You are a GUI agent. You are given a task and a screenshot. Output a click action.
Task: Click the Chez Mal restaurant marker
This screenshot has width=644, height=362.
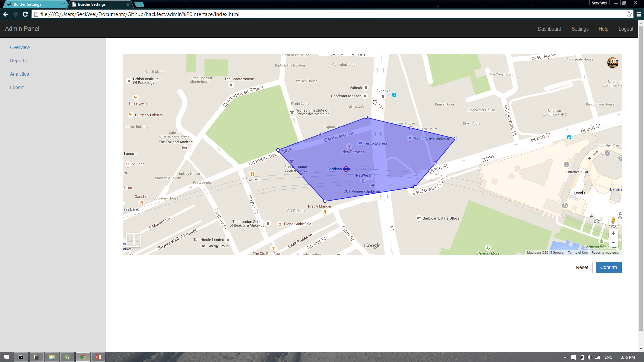(252, 174)
